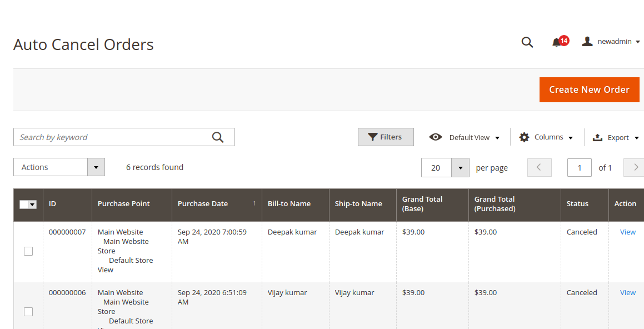644x329 pixels.
Task: Click the gear icon beside Columns
Action: pyautogui.click(x=524, y=137)
